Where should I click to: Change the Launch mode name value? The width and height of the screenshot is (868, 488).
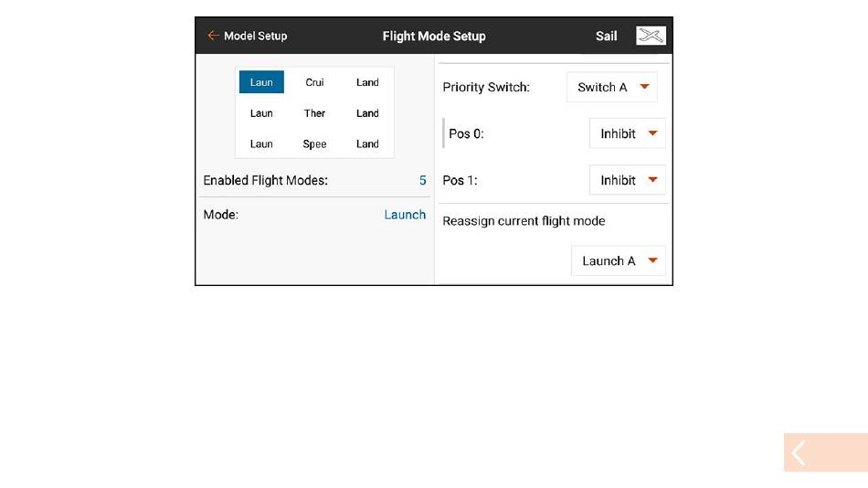(405, 215)
